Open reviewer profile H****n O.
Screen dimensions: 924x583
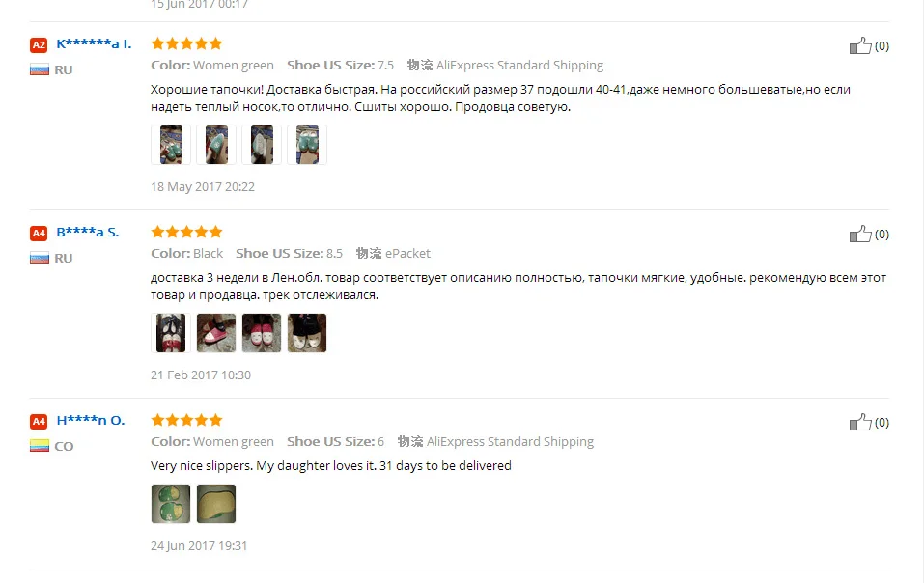(91, 421)
